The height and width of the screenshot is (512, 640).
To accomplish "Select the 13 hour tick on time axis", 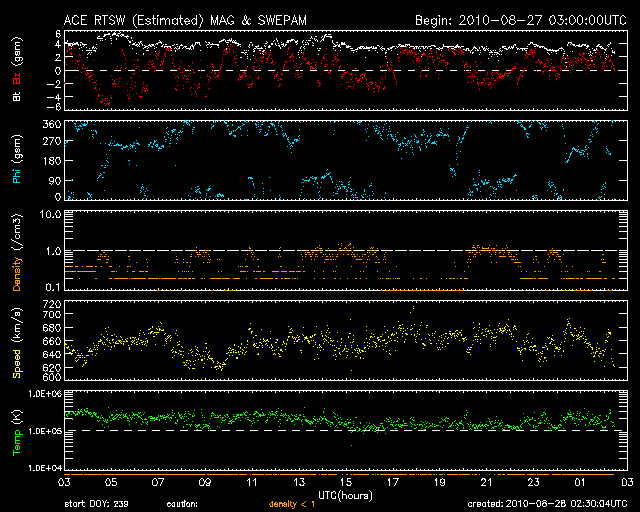I will (x=299, y=481).
